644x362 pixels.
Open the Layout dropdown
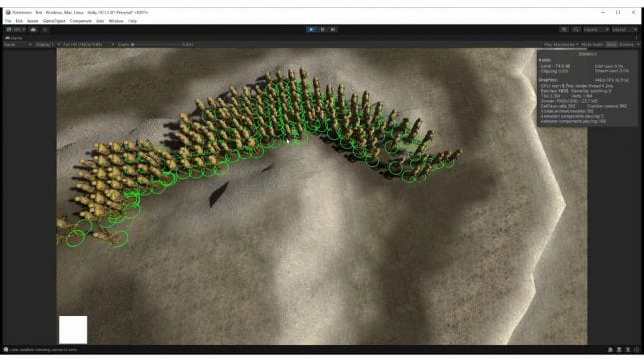click(x=625, y=29)
